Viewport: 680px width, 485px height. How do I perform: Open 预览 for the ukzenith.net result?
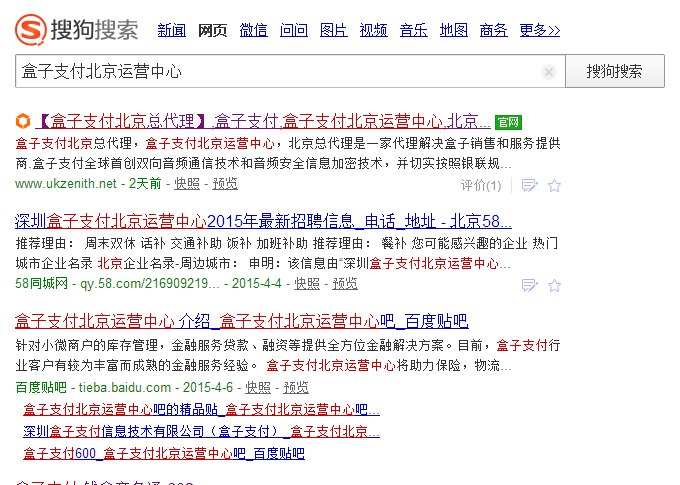[225, 184]
